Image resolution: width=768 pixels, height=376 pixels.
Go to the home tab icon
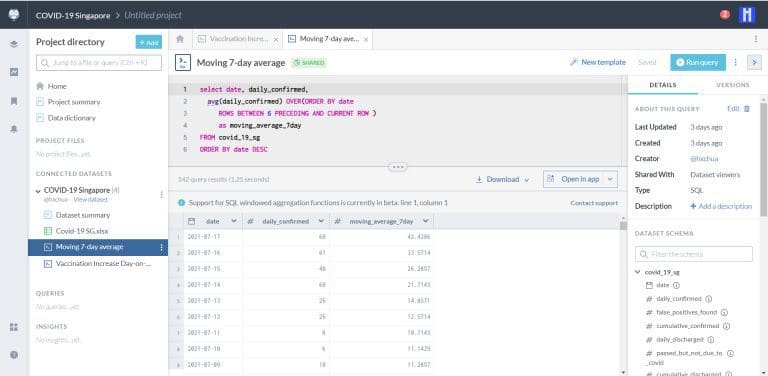pyautogui.click(x=180, y=39)
